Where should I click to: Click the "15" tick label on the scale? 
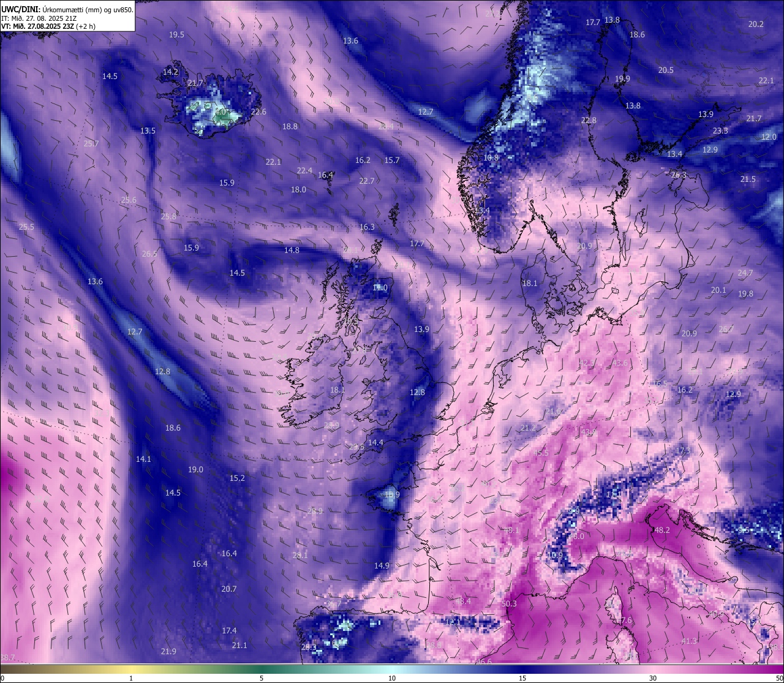click(522, 678)
